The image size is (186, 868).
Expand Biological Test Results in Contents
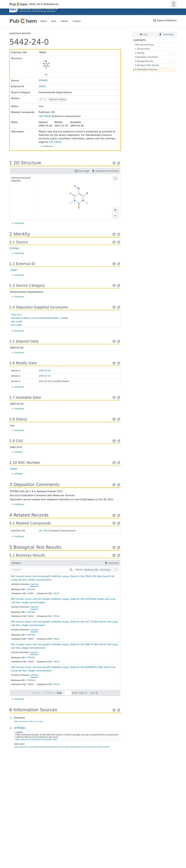point(174,65)
